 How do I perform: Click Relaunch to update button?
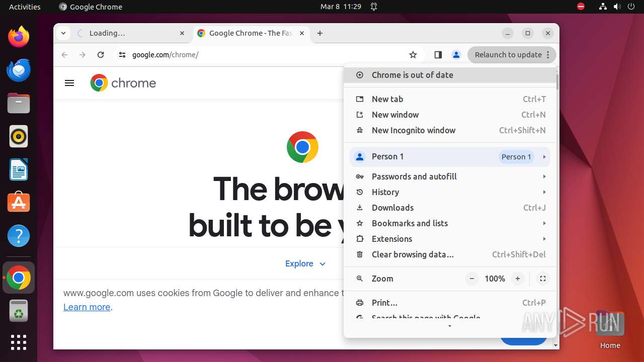[512, 55]
